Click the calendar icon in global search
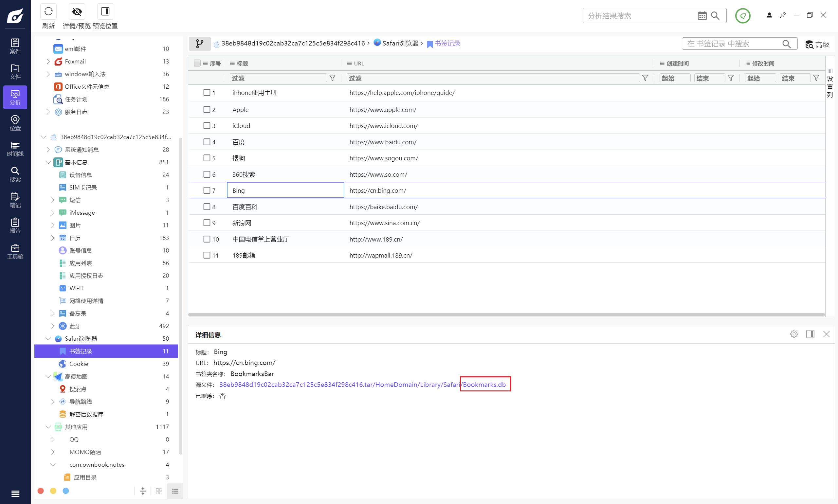Screen dimensions: 838x504 (x=702, y=16)
